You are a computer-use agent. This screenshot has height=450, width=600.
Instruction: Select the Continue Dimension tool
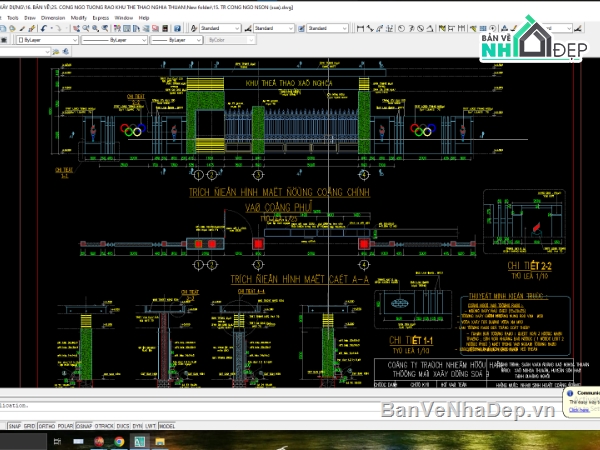pyautogui.click(x=461, y=28)
